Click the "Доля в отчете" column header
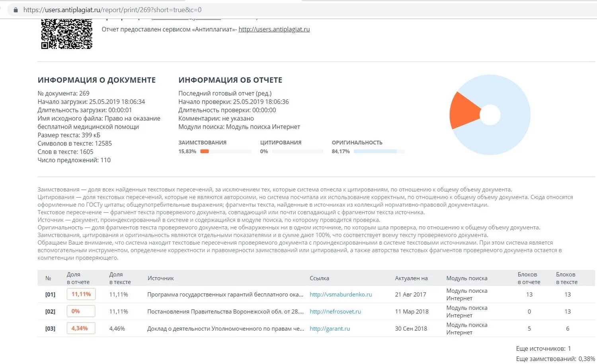This screenshot has width=597, height=364. 78,278
